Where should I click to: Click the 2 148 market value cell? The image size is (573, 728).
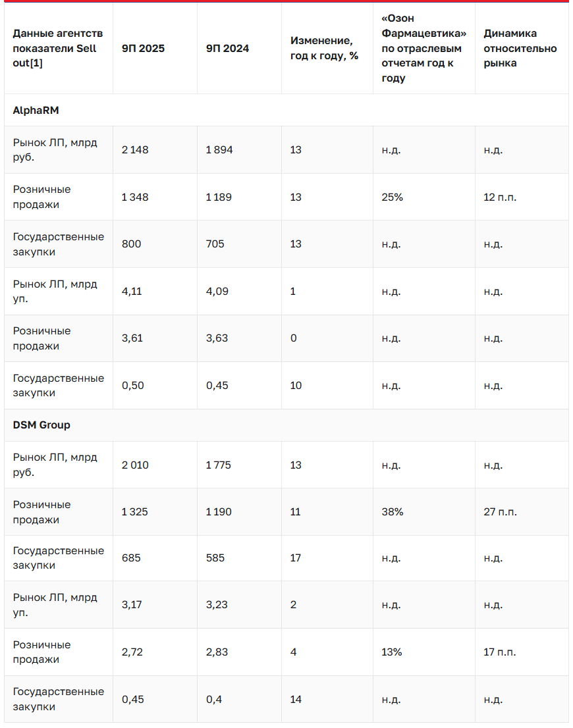[135, 150]
